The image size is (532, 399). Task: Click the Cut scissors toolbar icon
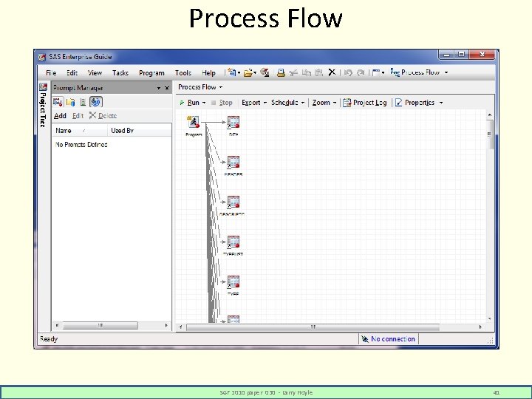click(x=293, y=72)
